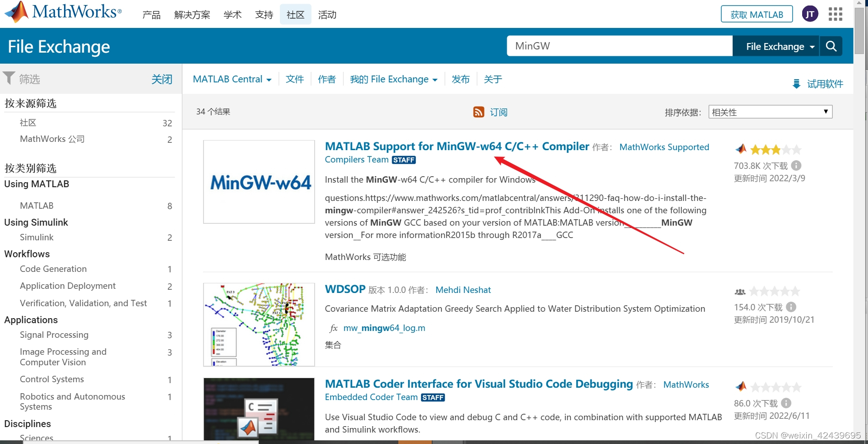Go to the 关于 tab
The height and width of the screenshot is (444, 868).
click(493, 79)
